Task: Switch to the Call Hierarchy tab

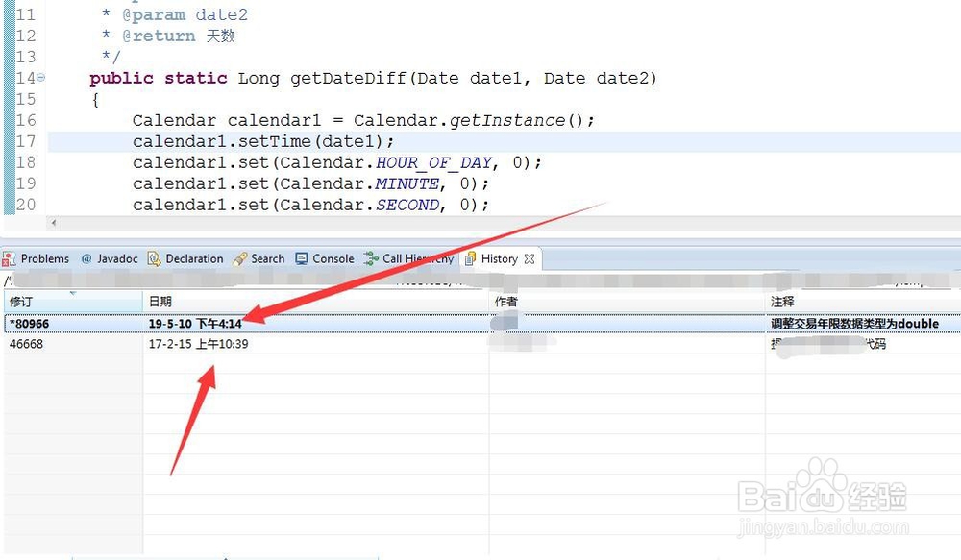Action: coord(408,259)
